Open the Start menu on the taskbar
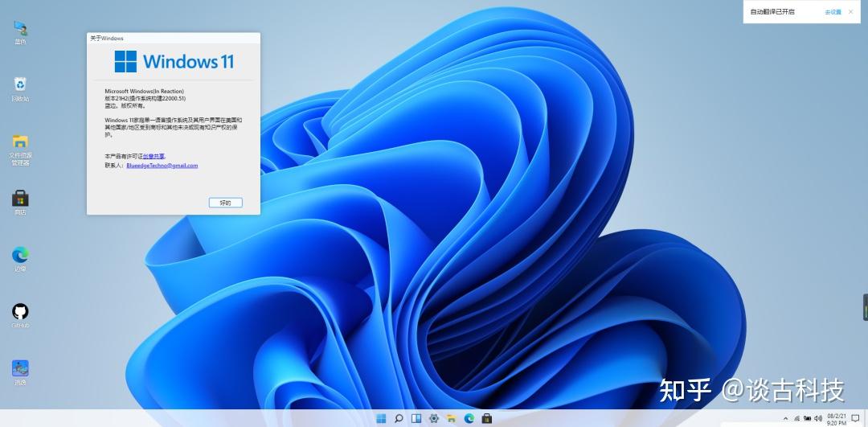Image resolution: width=868 pixels, height=427 pixels. (x=381, y=418)
